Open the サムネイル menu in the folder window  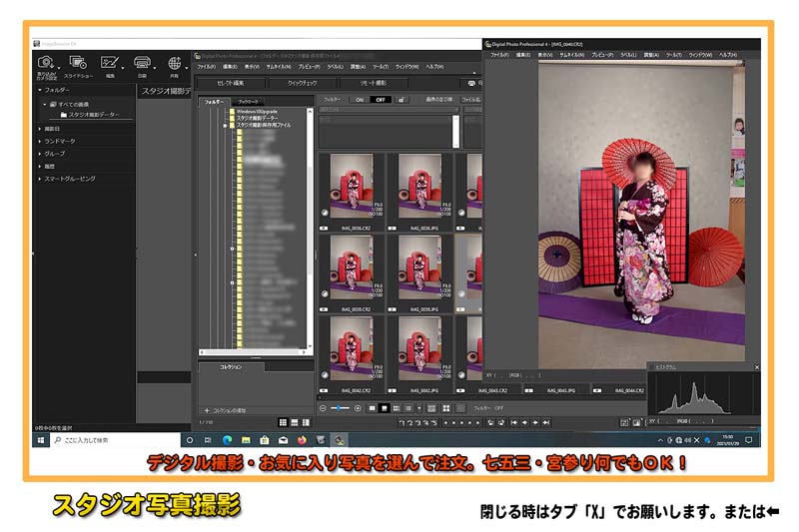[279, 67]
